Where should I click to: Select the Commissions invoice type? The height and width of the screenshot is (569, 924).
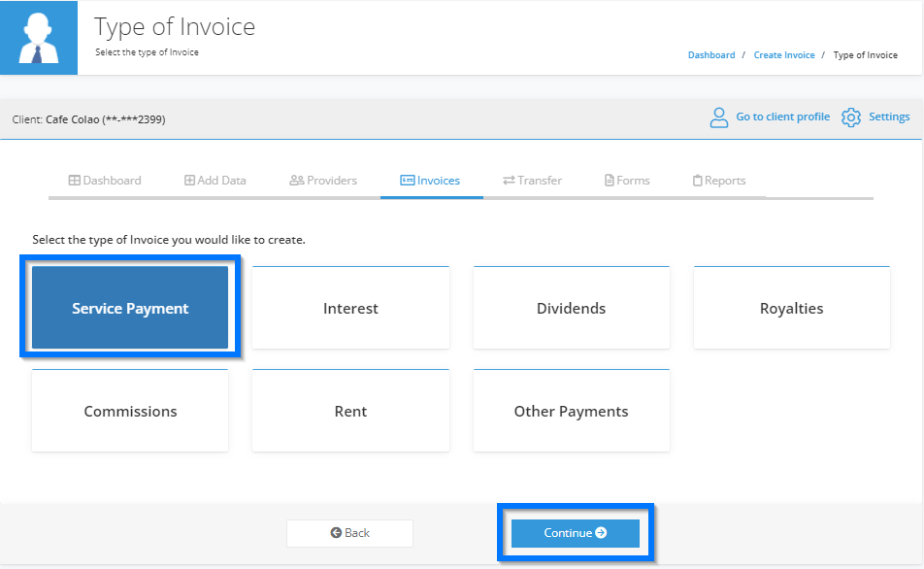click(130, 411)
